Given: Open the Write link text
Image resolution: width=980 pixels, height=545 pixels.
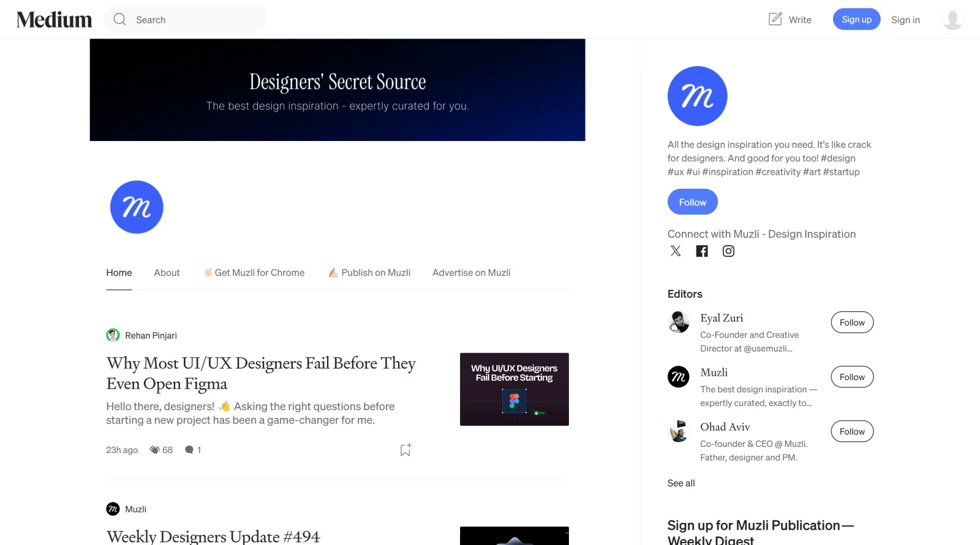Looking at the screenshot, I should (x=800, y=20).
